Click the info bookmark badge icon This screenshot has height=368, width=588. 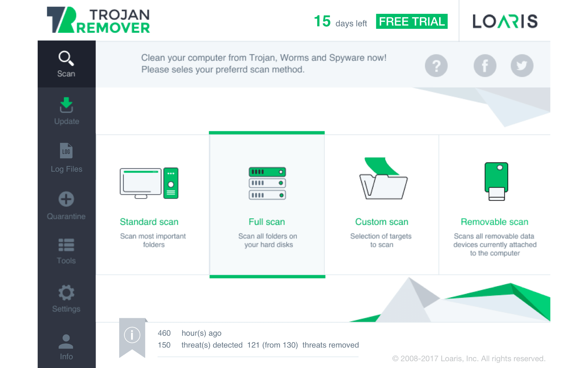click(x=132, y=338)
